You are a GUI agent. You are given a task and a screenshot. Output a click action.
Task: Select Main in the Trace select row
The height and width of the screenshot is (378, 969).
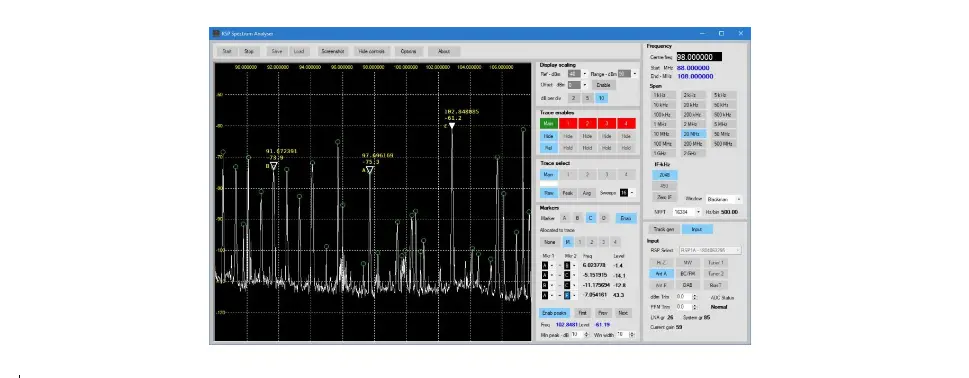549,175
